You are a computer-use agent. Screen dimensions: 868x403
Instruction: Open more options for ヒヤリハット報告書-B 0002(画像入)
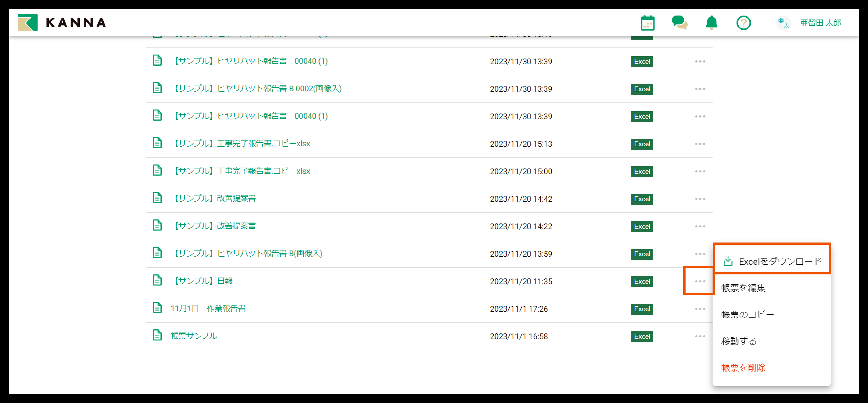point(700,89)
